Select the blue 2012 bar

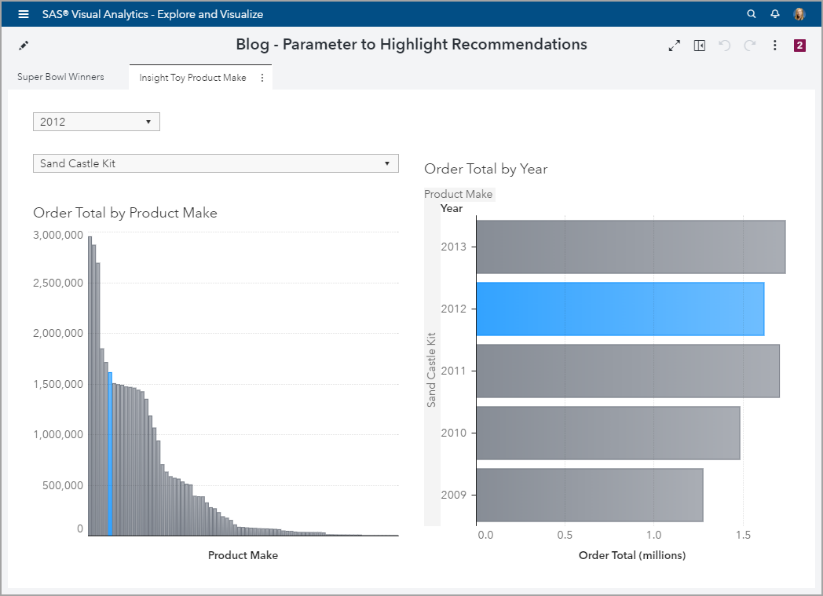(x=619, y=308)
